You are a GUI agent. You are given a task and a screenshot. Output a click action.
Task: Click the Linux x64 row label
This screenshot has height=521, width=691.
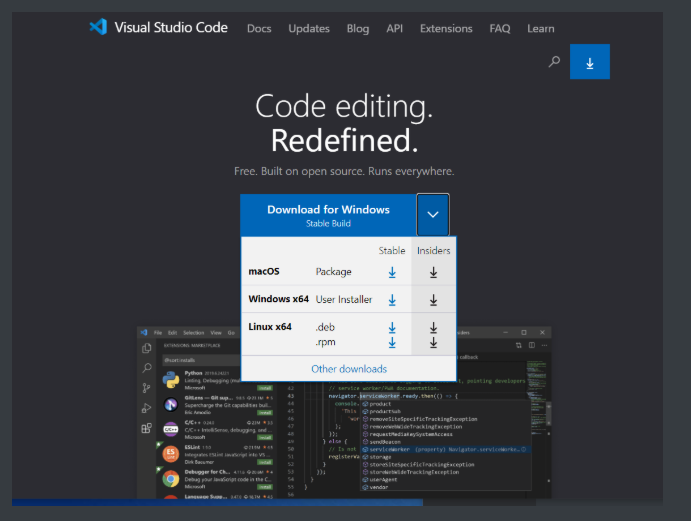tap(270, 327)
